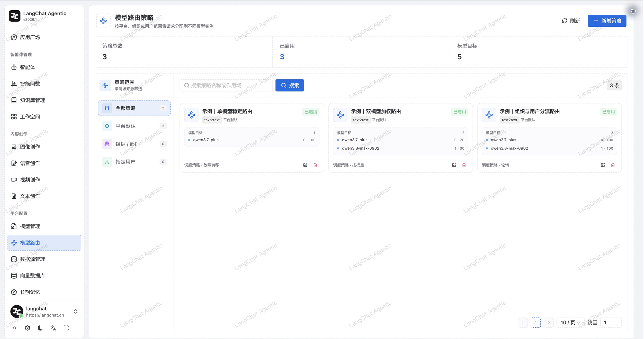
Task: Select 指定用户 scope filter
Action: tap(134, 162)
